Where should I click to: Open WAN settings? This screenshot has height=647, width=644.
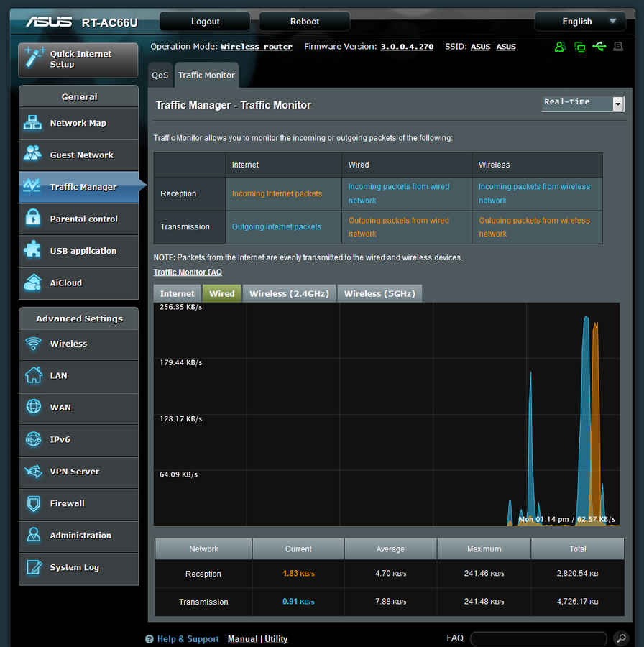click(x=79, y=408)
